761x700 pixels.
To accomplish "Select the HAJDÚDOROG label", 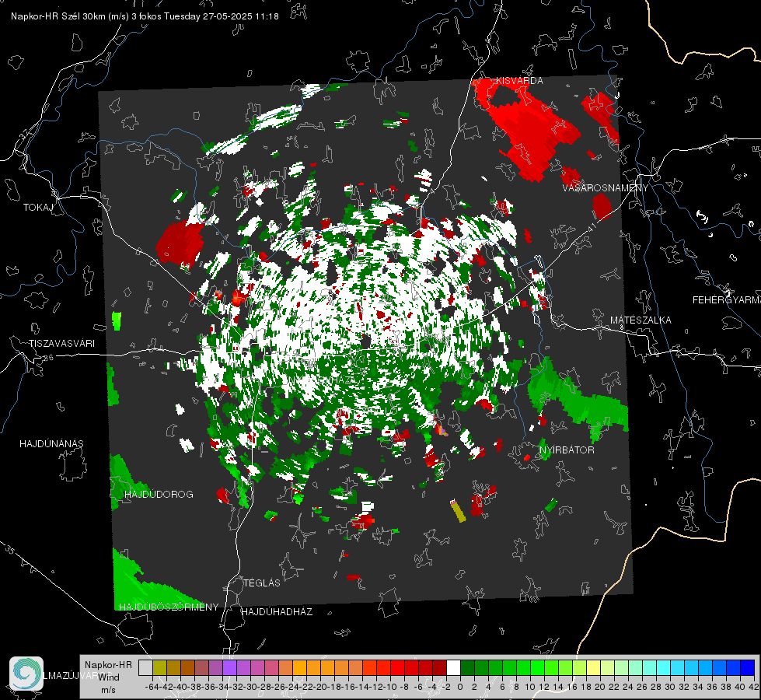I will pyautogui.click(x=159, y=494).
